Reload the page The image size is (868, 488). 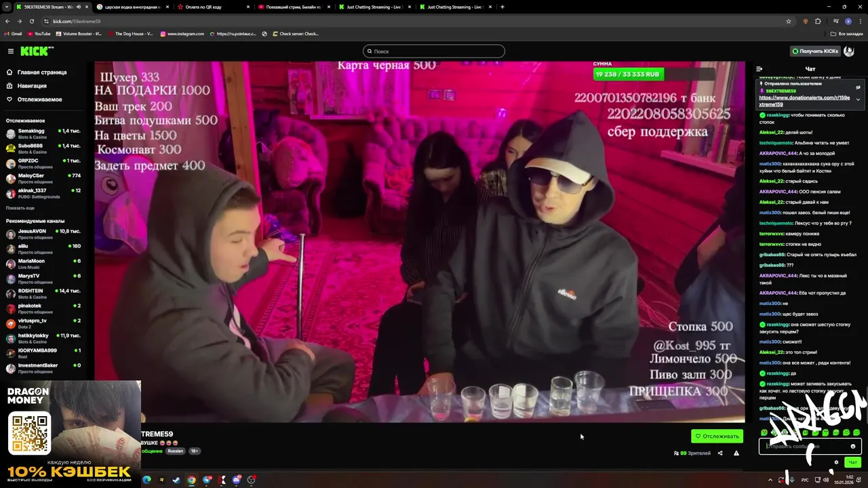32,21
